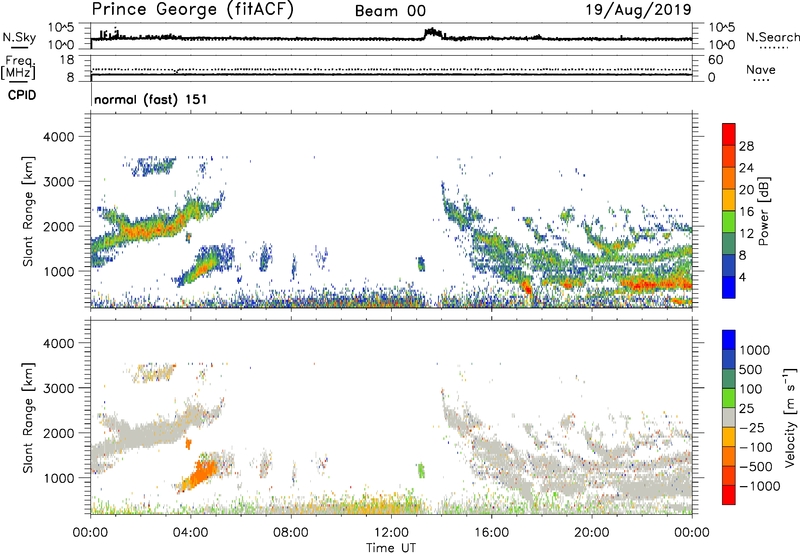This screenshot has height=554, width=800.
Task: Pick the gray segment of the velocity colorbar
Action: click(x=729, y=417)
